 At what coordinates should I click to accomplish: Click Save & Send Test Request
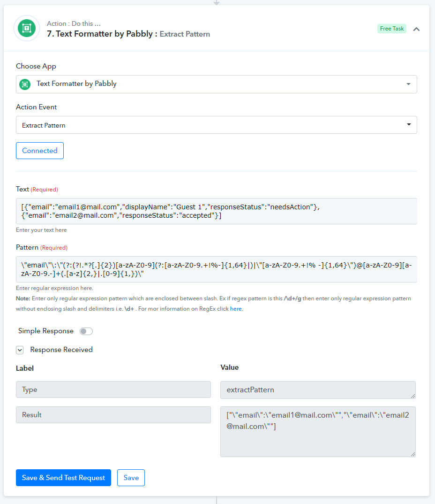[63, 478]
